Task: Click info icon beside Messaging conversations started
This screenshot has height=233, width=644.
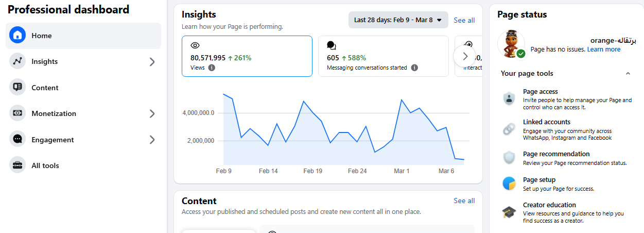Action: (414, 68)
